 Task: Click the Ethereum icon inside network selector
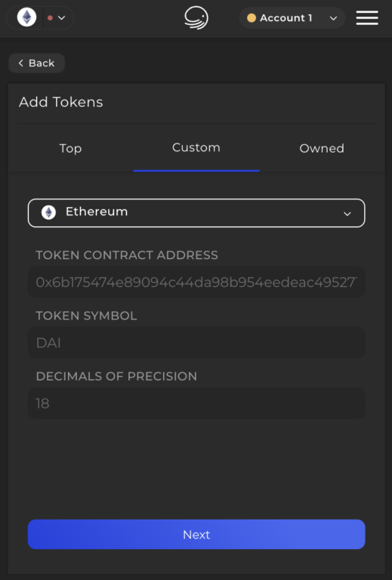48,212
